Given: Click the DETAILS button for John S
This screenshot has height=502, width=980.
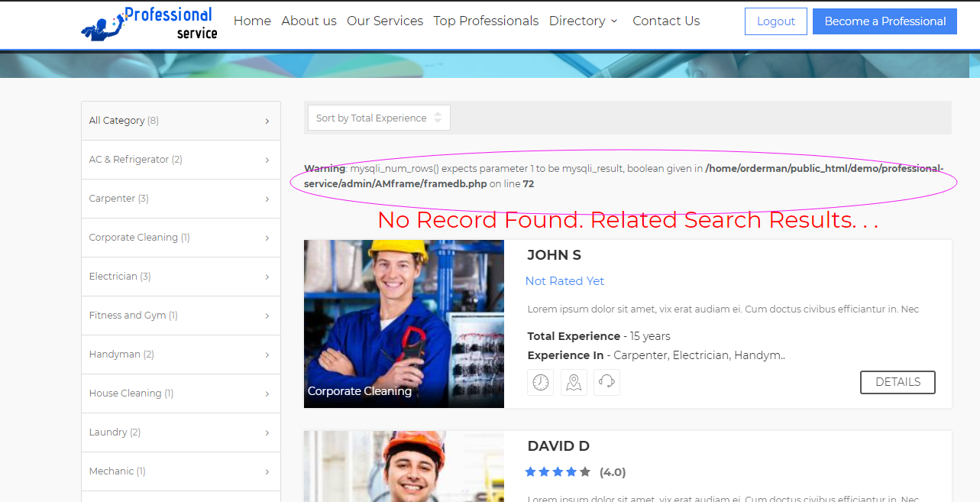Looking at the screenshot, I should point(898,382).
